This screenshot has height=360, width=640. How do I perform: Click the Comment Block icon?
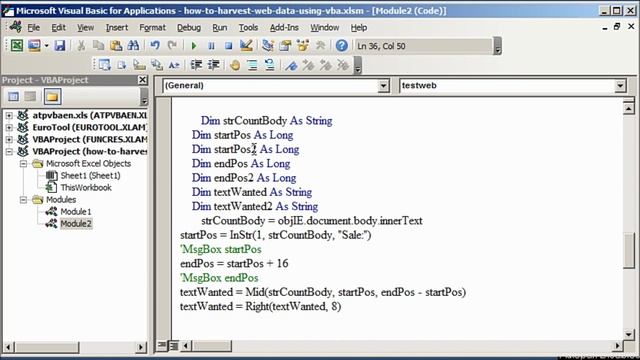[x=252, y=64]
